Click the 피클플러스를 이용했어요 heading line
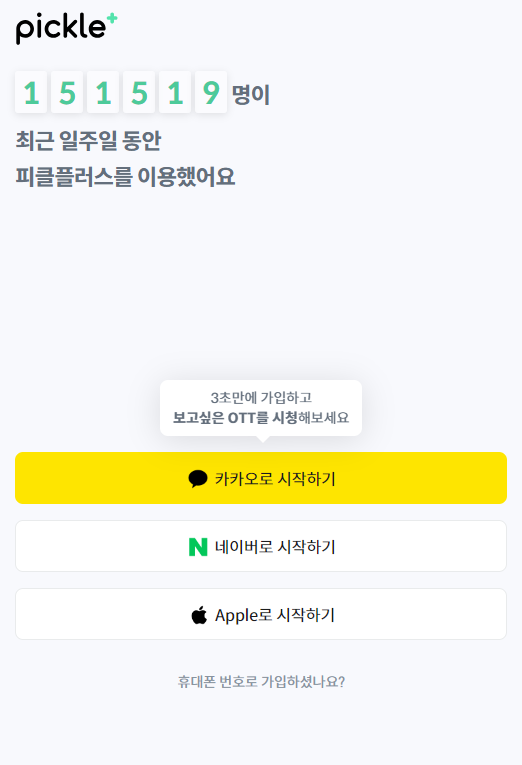The width and height of the screenshot is (522, 765). 125,177
